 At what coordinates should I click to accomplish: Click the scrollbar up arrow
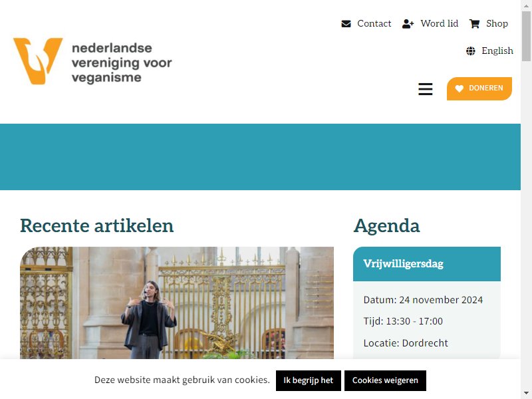526,5
